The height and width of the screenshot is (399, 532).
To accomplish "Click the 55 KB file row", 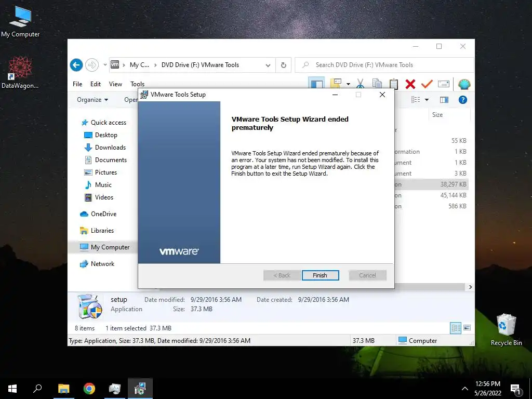I will pos(431,140).
